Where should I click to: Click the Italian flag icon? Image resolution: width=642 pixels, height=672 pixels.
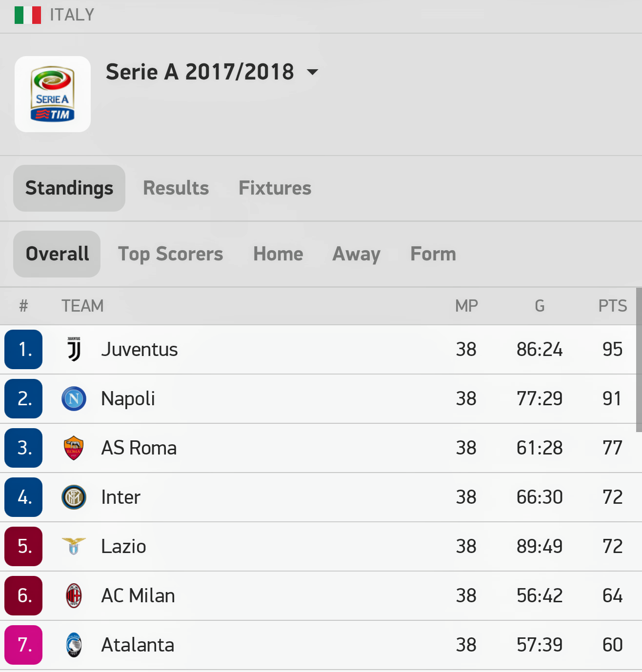coord(28,15)
